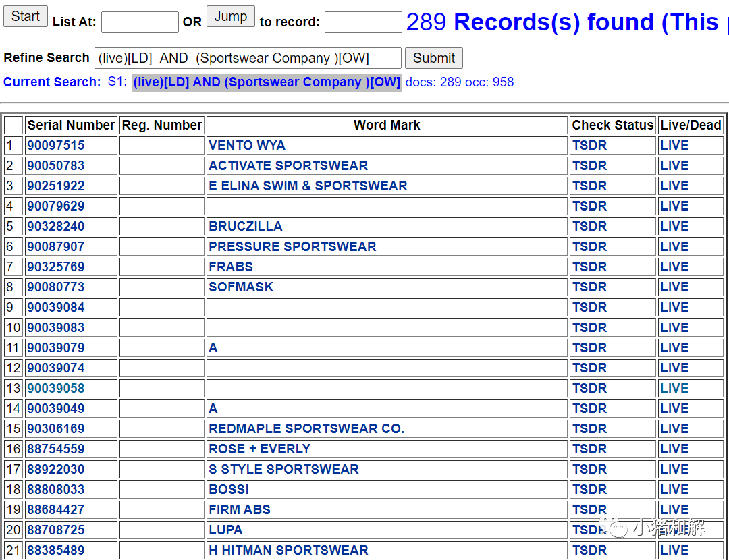Click the Start button
The image size is (729, 560).
click(26, 16)
